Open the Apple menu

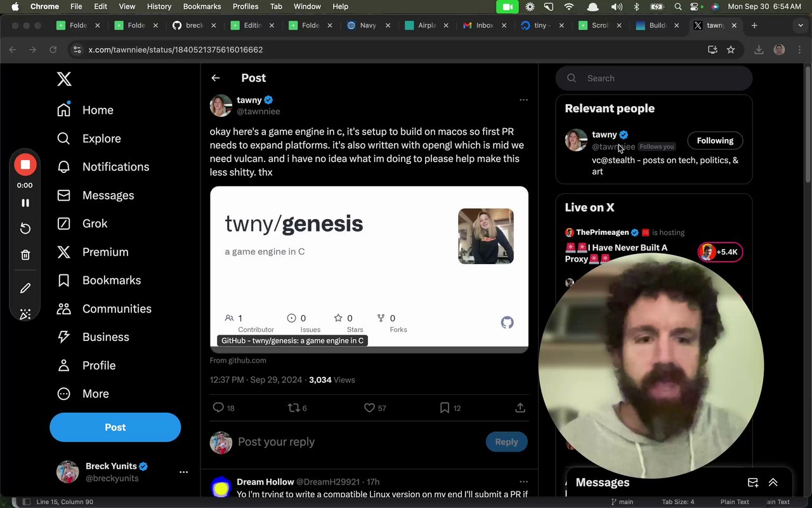tap(15, 6)
